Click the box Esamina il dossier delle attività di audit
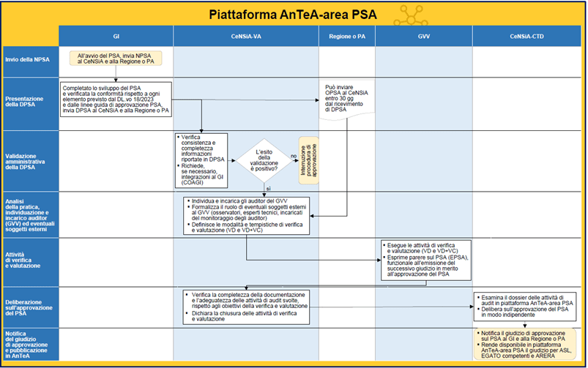The image size is (588, 368). point(525,307)
